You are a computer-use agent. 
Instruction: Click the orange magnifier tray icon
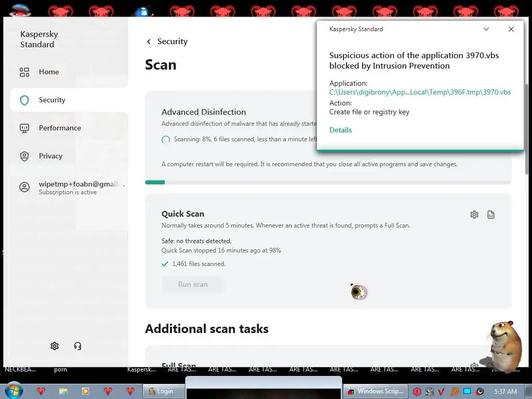coord(454,392)
